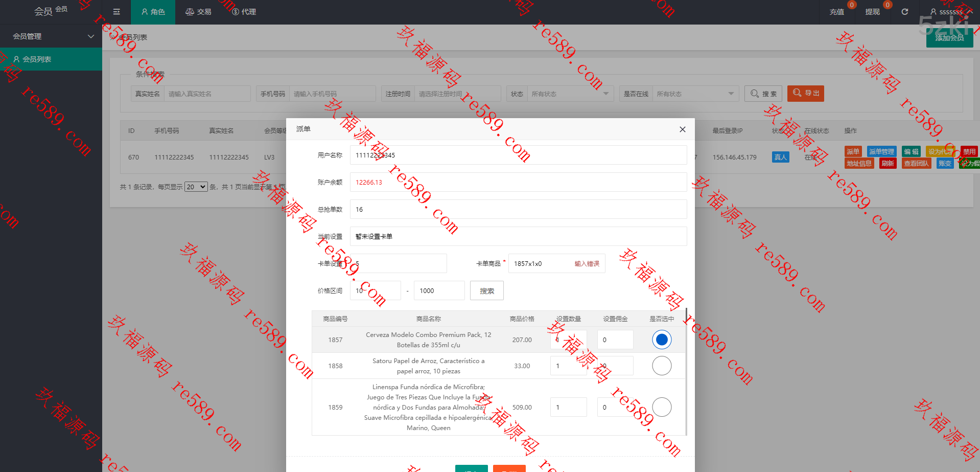The image size is (980, 472).
Task: Click the 搜索 button beside price range
Action: (x=486, y=290)
